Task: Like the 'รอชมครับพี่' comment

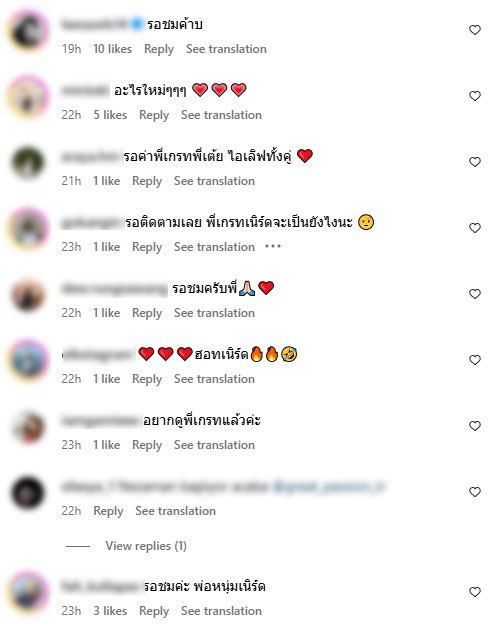Action: 475,294
